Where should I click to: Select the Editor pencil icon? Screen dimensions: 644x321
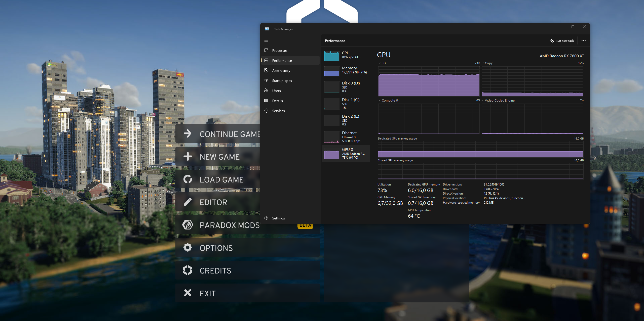pos(187,202)
